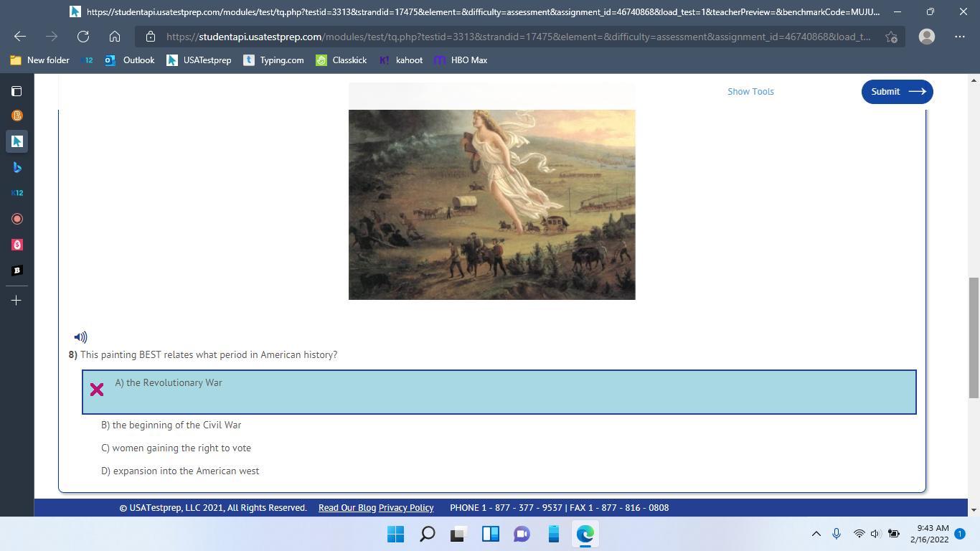Select answer C) women gaining the right to vote

coord(176,448)
